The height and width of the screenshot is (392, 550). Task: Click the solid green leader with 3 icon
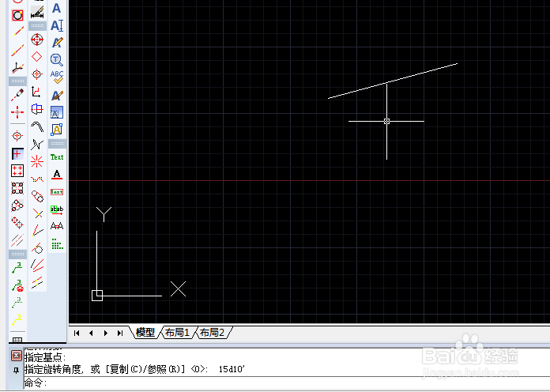[x=17, y=268]
